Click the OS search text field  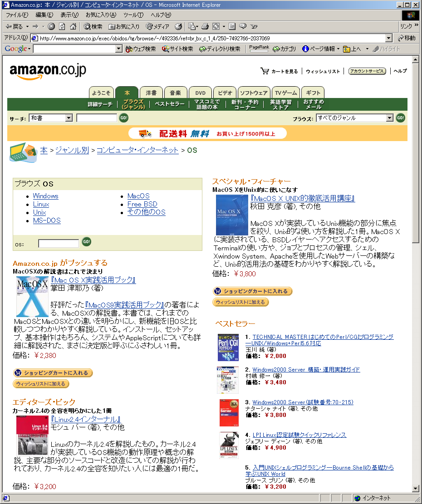59,243
